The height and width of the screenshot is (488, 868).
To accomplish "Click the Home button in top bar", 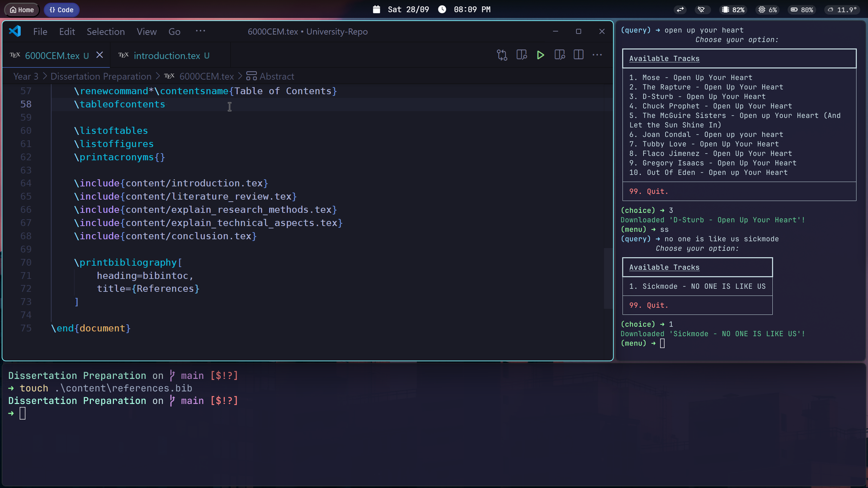I will click(22, 10).
